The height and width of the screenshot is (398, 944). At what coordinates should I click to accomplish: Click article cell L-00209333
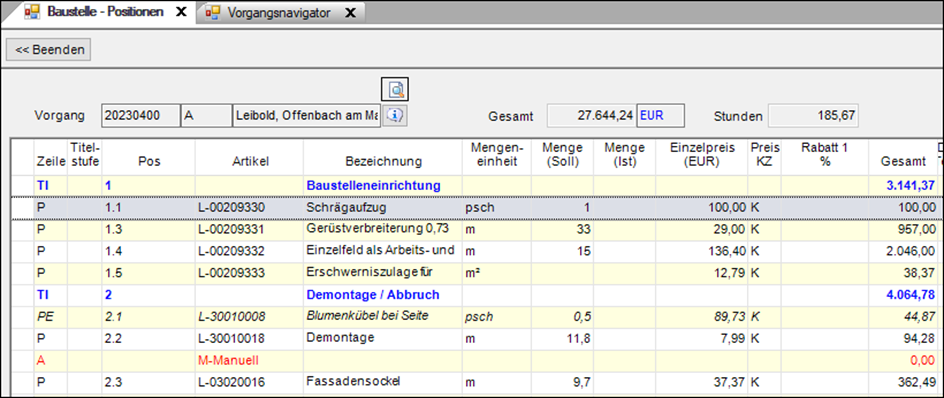point(249,273)
